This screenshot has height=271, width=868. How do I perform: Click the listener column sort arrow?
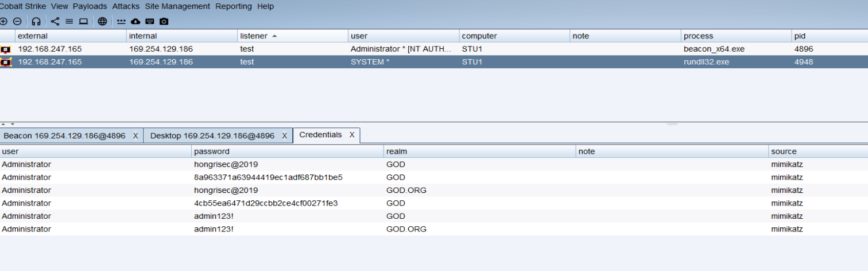point(274,36)
